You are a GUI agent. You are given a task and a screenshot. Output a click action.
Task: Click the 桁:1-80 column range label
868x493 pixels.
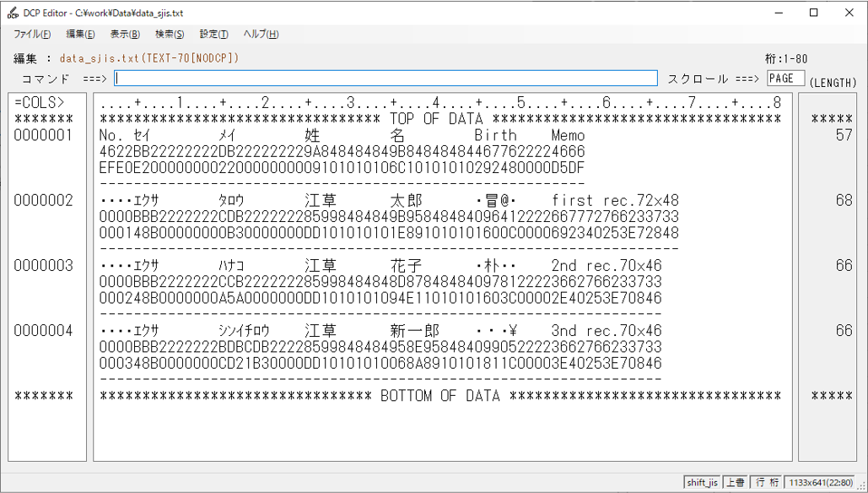785,59
